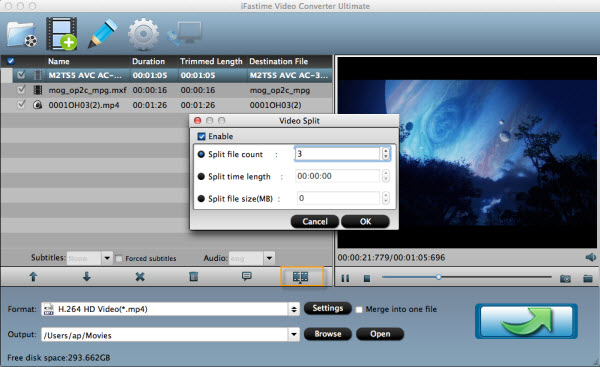The width and height of the screenshot is (600, 367).
Task: Open the Format dropdown list
Action: tap(294, 309)
